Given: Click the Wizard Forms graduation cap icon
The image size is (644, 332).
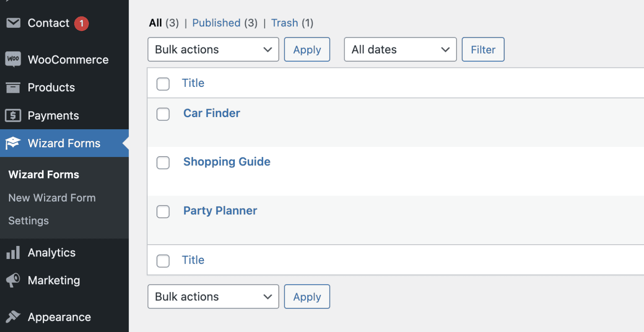Looking at the screenshot, I should coord(13,143).
